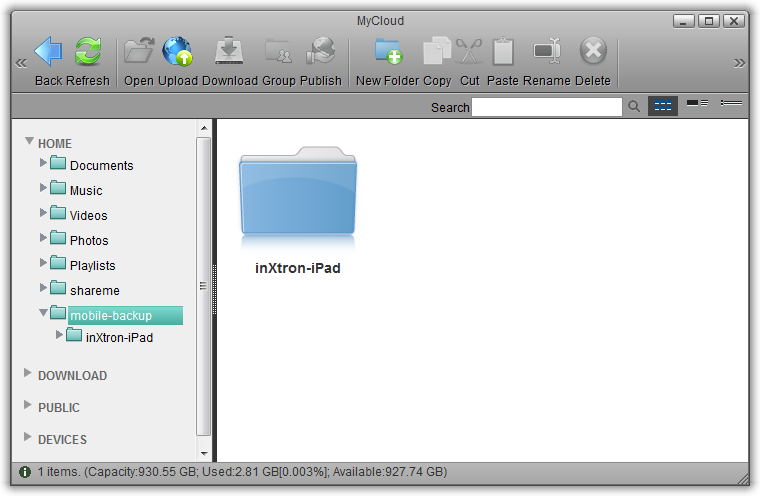Show more toolbar items on right
This screenshot has width=760, height=496.
click(739, 63)
